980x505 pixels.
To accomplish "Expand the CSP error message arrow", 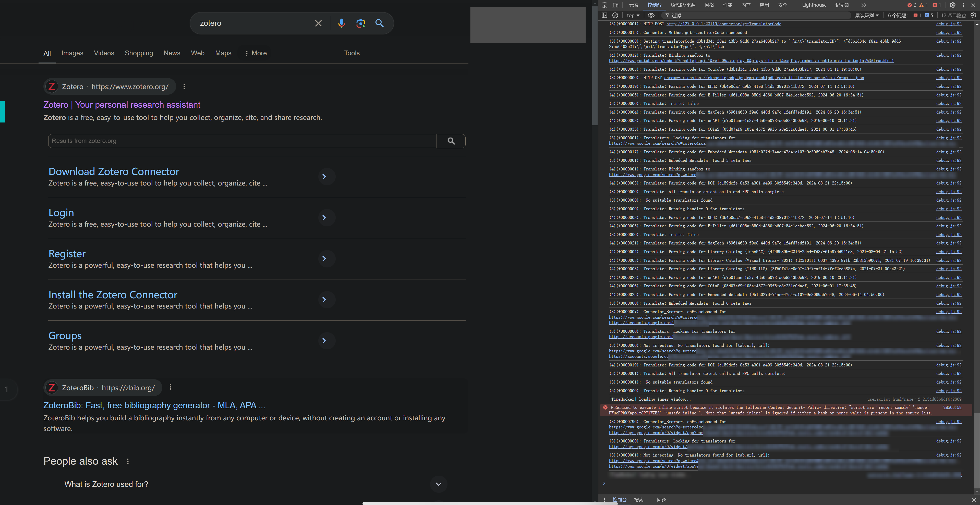I will (612, 407).
